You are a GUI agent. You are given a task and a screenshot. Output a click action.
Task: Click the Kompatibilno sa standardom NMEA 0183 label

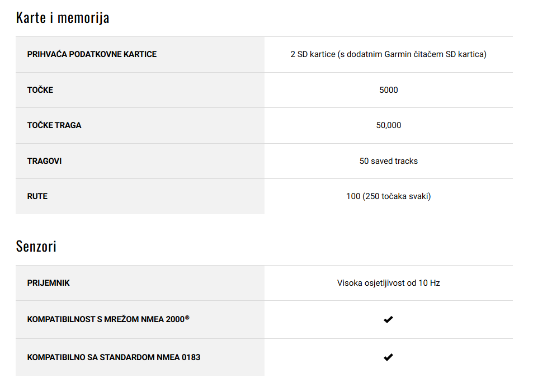(x=114, y=357)
